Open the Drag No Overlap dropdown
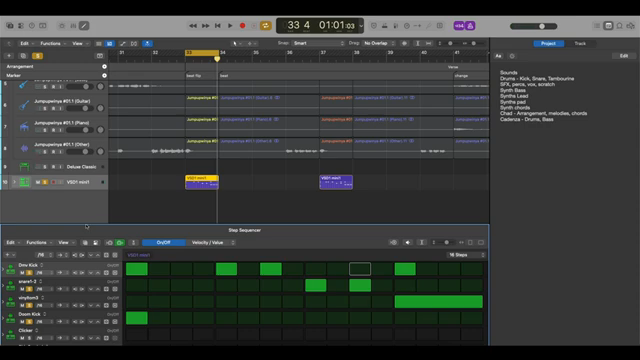This screenshot has width=640, height=360. (379, 43)
